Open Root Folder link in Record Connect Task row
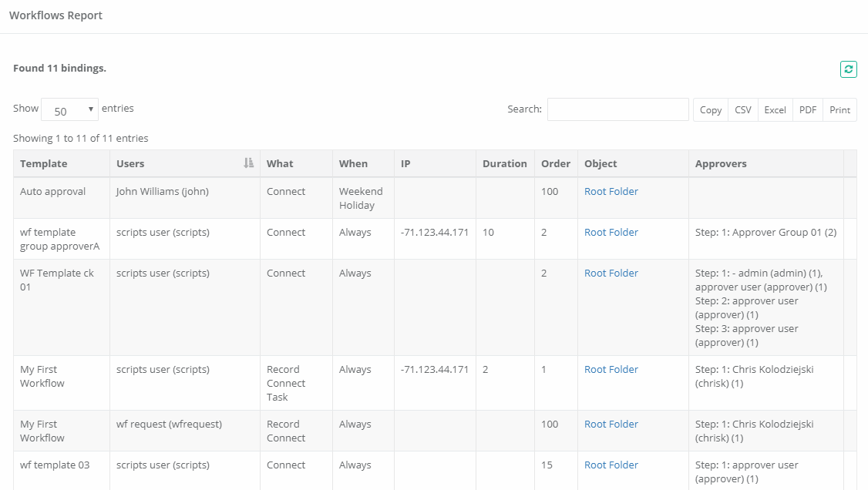 pos(611,370)
